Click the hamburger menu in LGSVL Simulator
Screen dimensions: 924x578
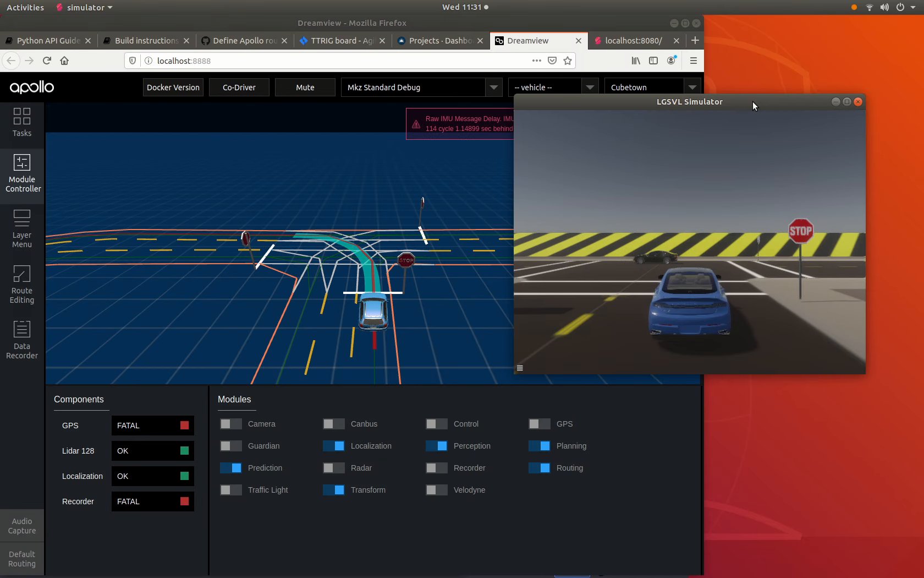coord(520,368)
